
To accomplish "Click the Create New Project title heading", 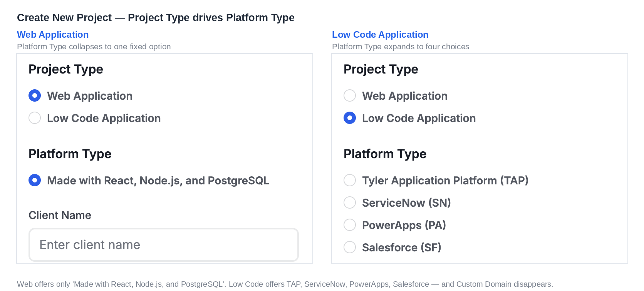I will (156, 18).
